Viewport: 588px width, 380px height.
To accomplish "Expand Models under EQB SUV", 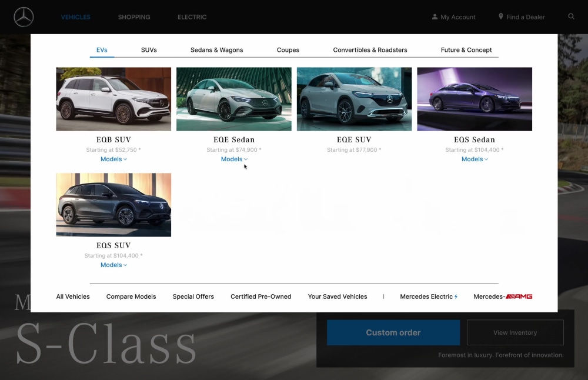I will pos(113,159).
